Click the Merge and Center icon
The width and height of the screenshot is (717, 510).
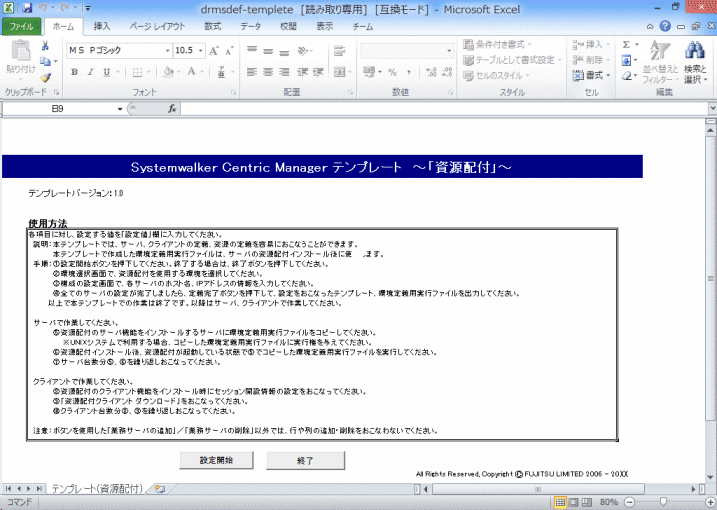point(339,72)
